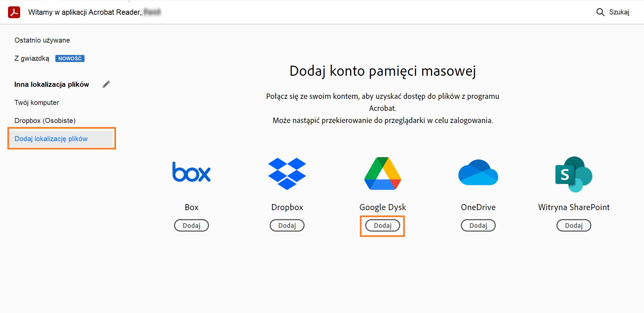Add Google Dysk with its Dodaj button
Screen dimensions: 644x313
pos(382,226)
